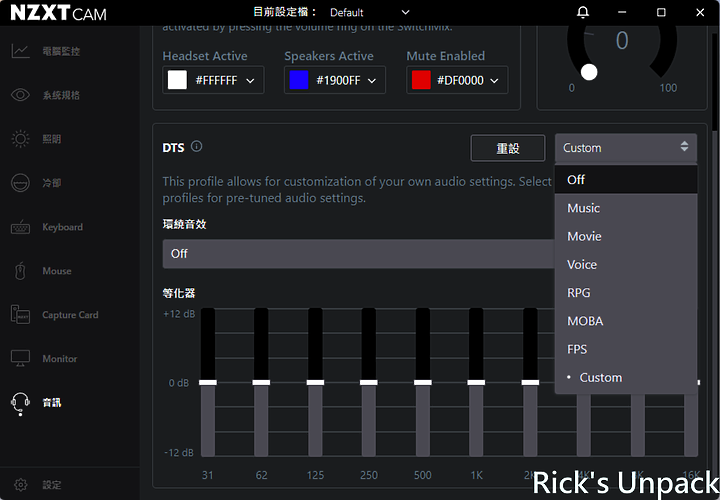The image size is (720, 500).
Task: Select the Monitor label in sidebar
Action: pyautogui.click(x=60, y=359)
